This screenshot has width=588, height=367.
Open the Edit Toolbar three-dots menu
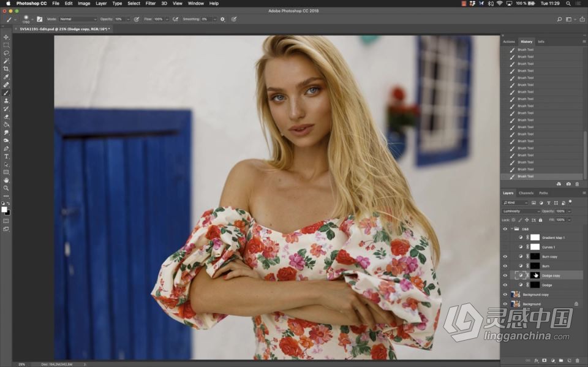[x=6, y=196]
